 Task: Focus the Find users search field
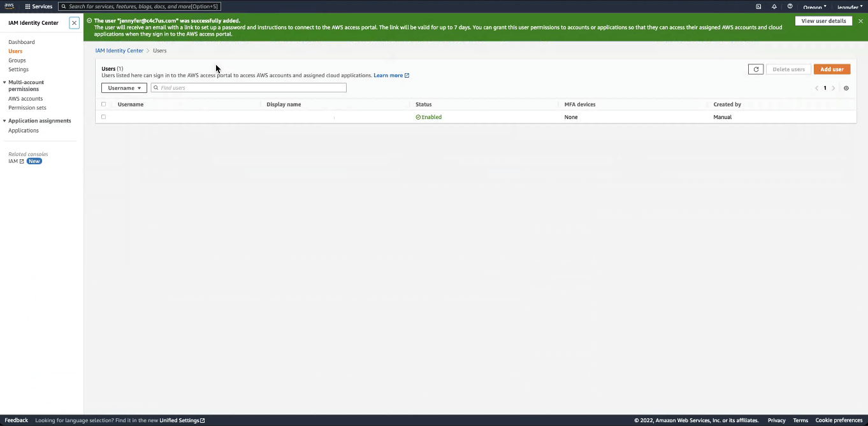tap(249, 88)
